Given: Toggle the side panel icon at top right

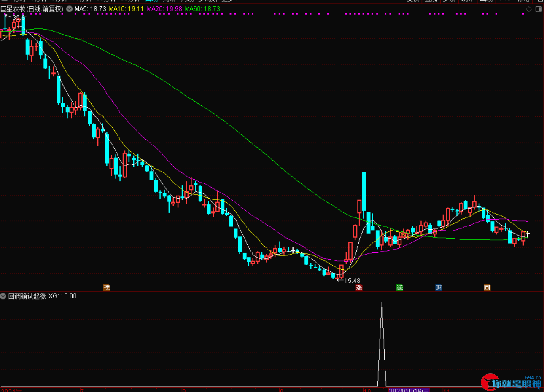Looking at the screenshot, I should [539, 9].
